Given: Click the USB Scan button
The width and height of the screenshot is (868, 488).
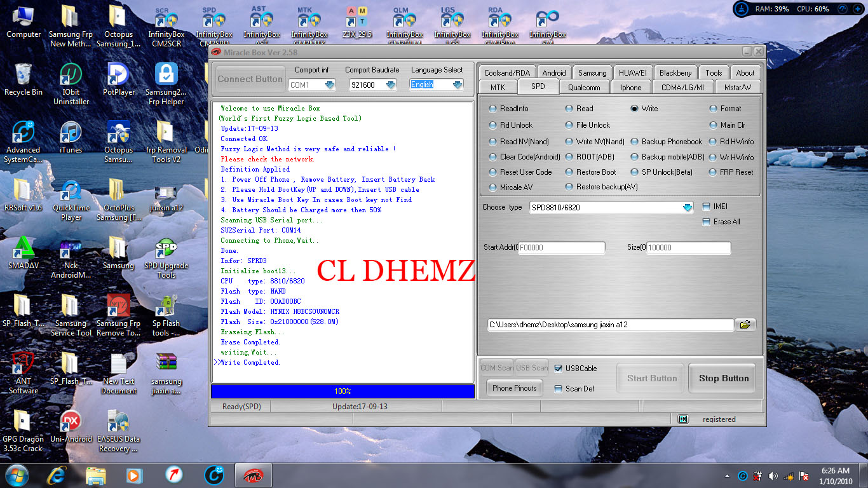Looking at the screenshot, I should tap(532, 368).
